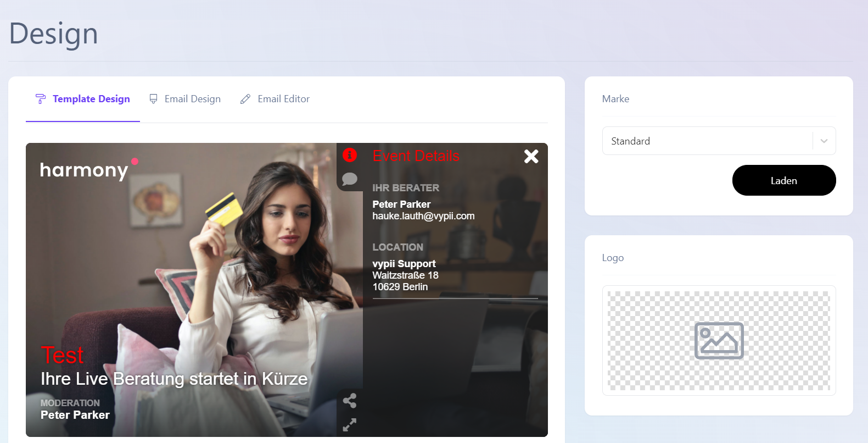Click the red Test title text
Viewport: 868px width, 443px height.
pyautogui.click(x=62, y=355)
